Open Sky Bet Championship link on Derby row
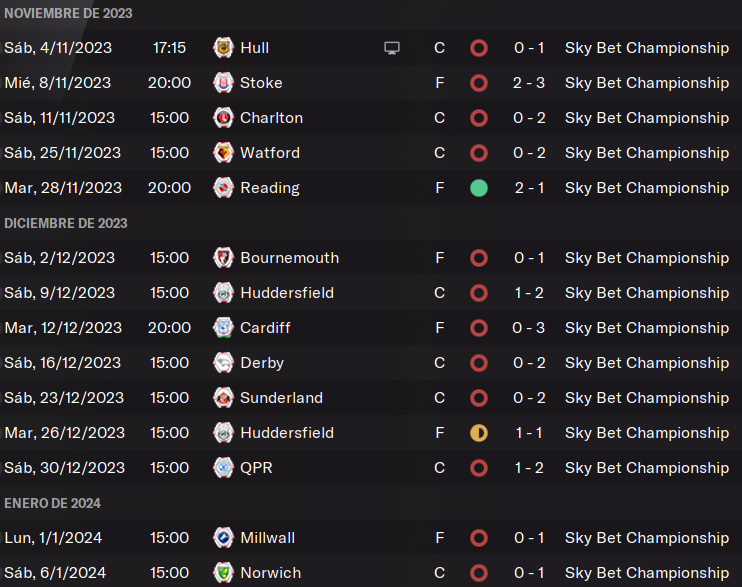This screenshot has height=587, width=742. (646, 363)
